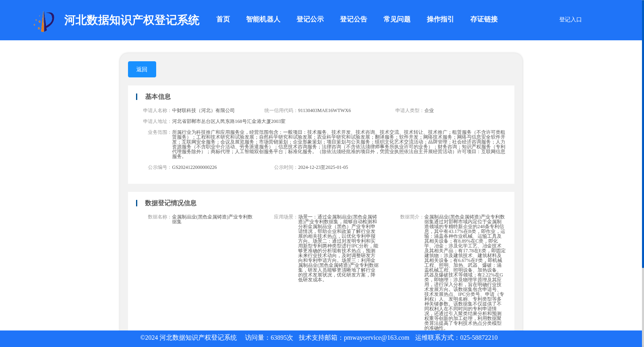Open the 操作指引 navigation item

(x=440, y=19)
